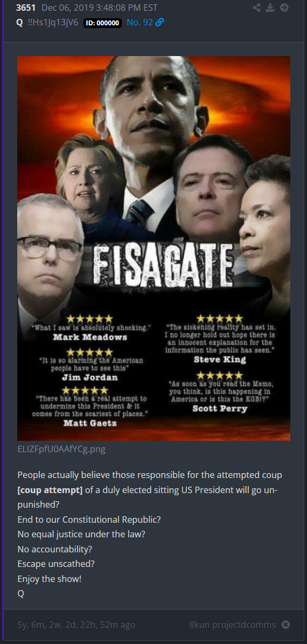Image resolution: width=307 pixels, height=644 pixels.
Task: Select the Q author name
Action: [19, 23]
